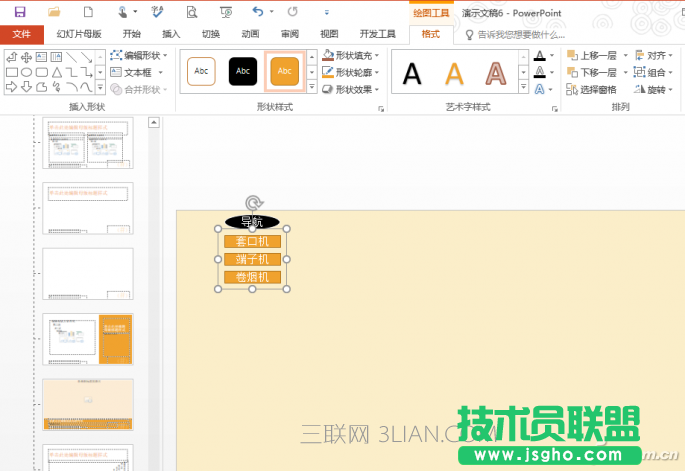Select the orange-filled Abc shape style swatch
This screenshot has height=471, width=685.
tap(285, 72)
